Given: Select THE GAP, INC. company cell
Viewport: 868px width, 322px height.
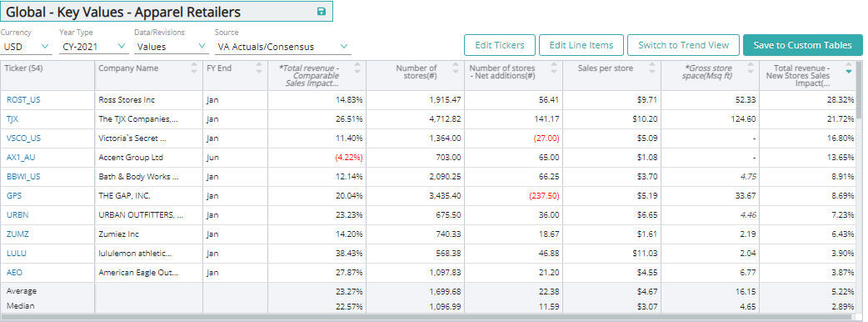Looking at the screenshot, I should [x=149, y=196].
